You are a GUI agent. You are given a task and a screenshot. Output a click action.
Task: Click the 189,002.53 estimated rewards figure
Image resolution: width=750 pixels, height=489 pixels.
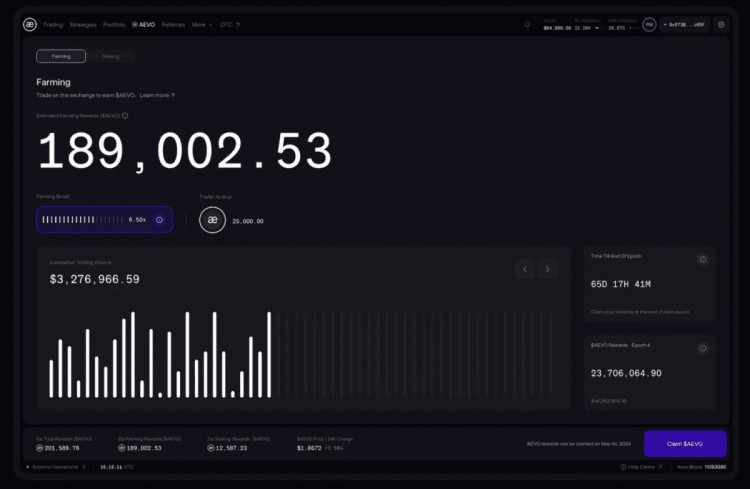click(185, 151)
